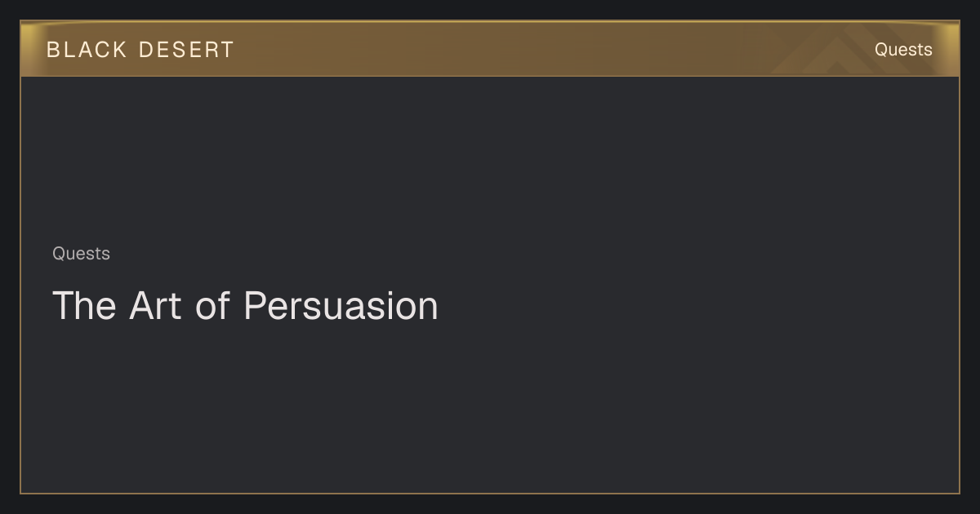Viewport: 980px width, 514px height.
Task: Click the gold header banner's empty middle area
Action: click(490, 49)
